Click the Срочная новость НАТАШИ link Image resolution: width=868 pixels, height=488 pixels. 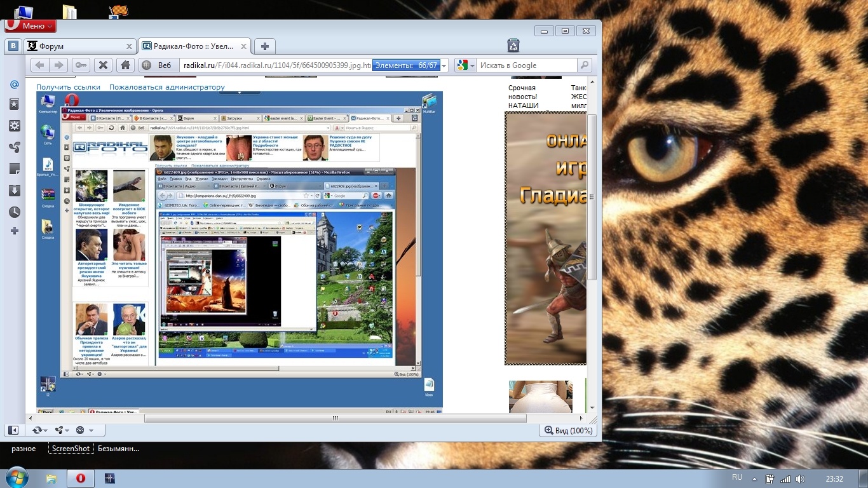point(524,97)
